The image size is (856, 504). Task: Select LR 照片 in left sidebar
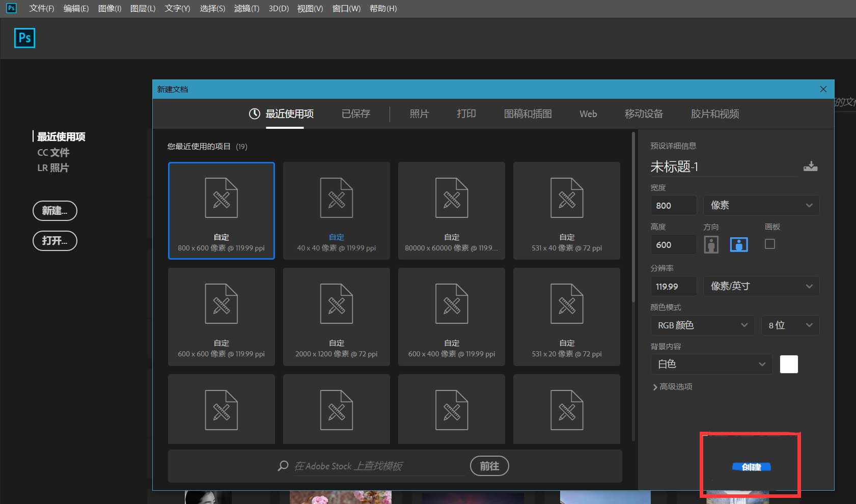(53, 167)
